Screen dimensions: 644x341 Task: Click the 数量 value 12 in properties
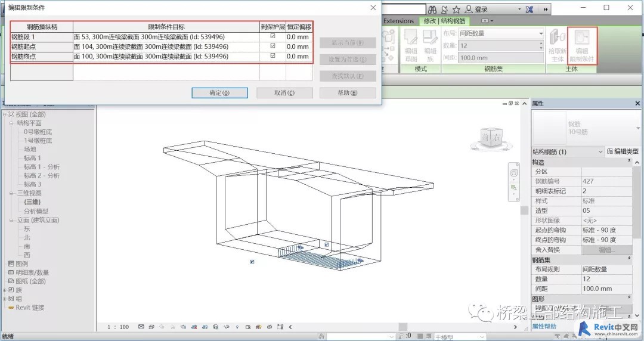tap(606, 279)
